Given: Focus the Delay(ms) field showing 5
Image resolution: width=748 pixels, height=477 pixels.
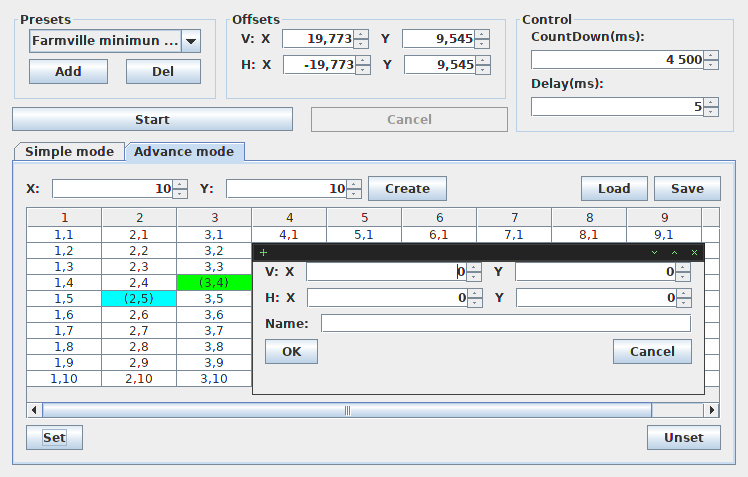Looking at the screenshot, I should [617, 106].
